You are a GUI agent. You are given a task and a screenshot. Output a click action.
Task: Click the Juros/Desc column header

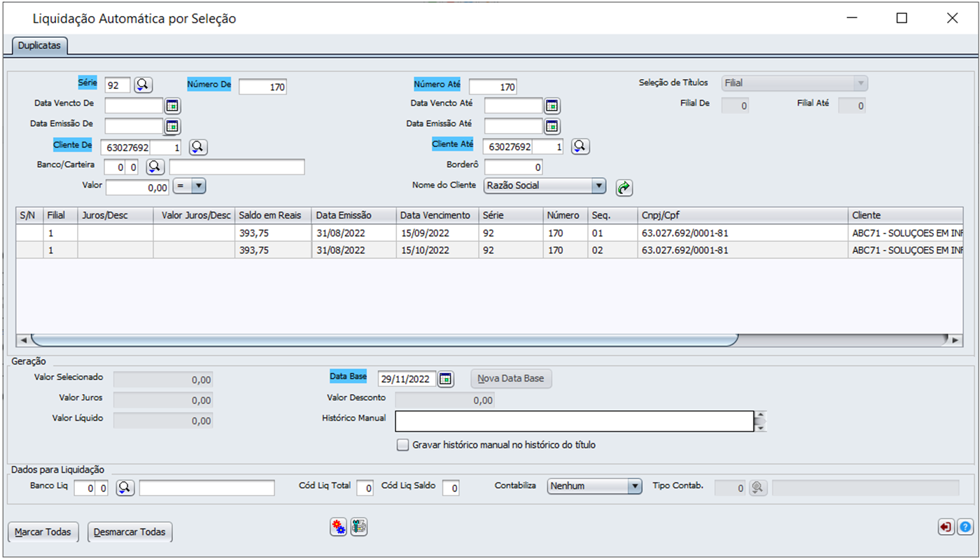[x=115, y=215]
